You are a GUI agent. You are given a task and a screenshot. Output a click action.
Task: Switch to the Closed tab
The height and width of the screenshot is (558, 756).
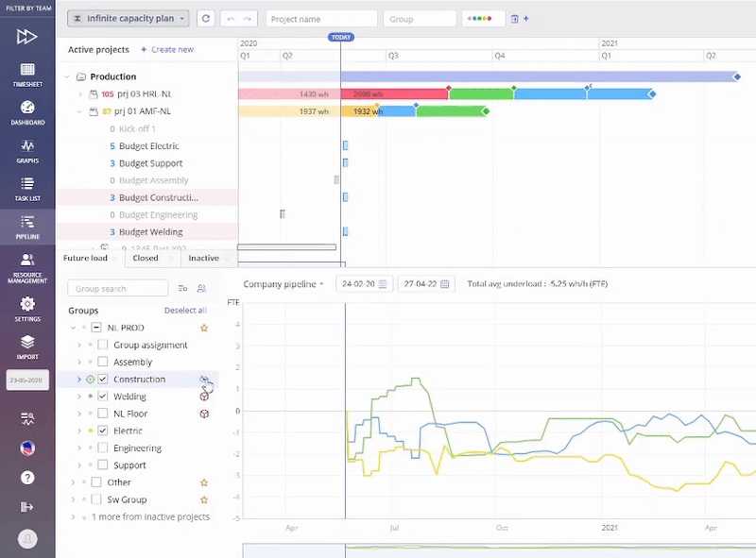tap(146, 258)
